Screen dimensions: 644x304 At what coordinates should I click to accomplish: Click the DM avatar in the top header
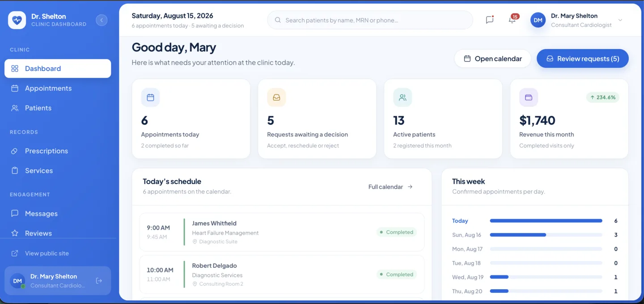click(538, 20)
